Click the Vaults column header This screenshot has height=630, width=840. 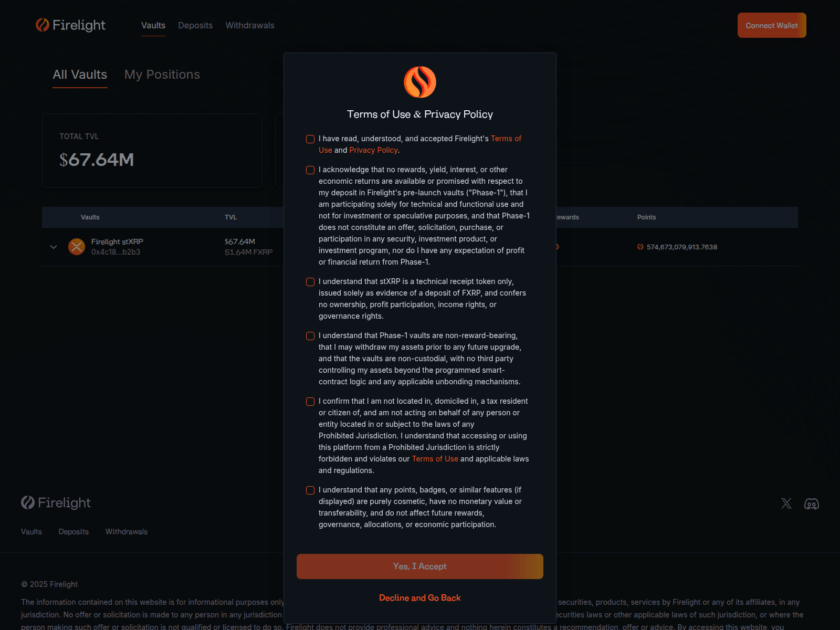tap(90, 217)
